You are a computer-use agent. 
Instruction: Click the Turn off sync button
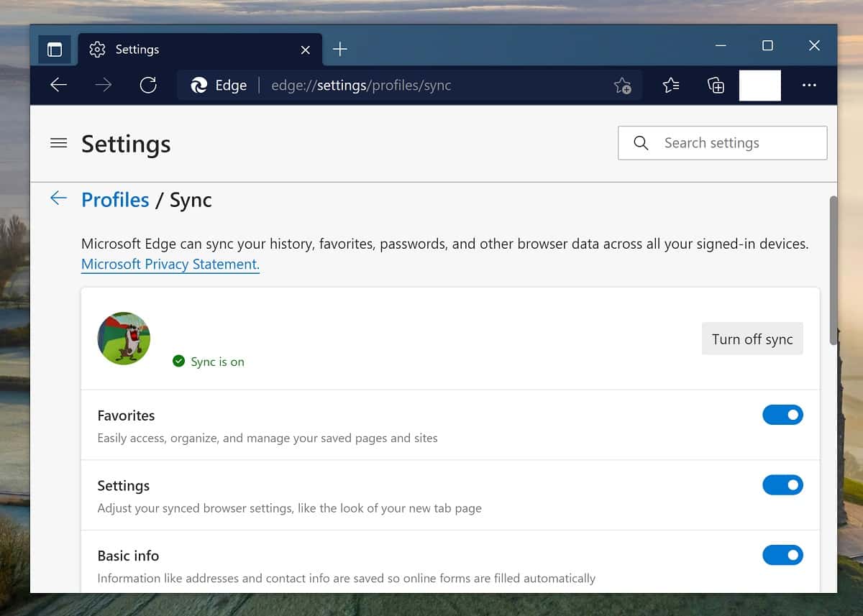pos(752,339)
